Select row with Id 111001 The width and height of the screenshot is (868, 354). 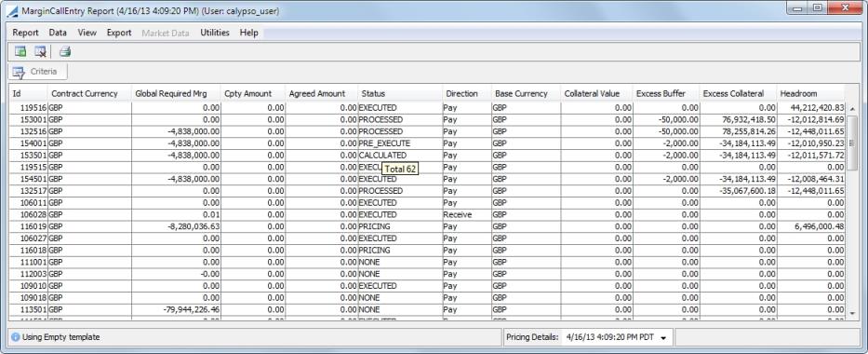click(427, 262)
